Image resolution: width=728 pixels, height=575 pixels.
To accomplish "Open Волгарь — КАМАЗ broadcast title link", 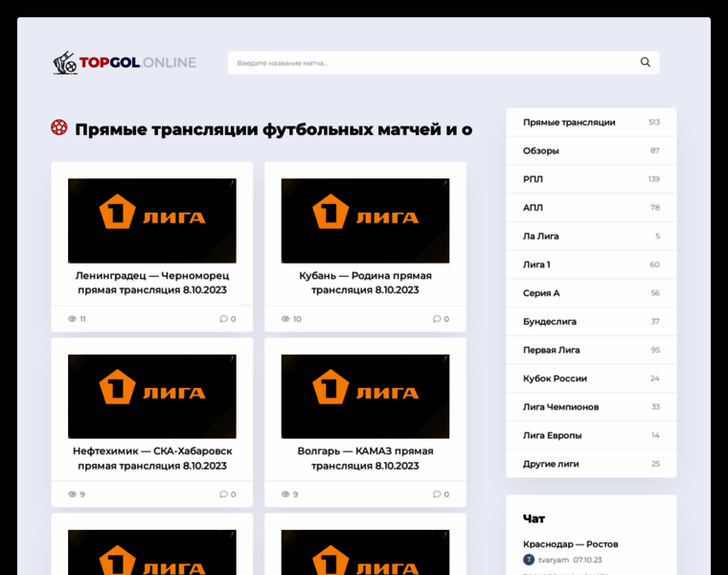I will point(365,458).
